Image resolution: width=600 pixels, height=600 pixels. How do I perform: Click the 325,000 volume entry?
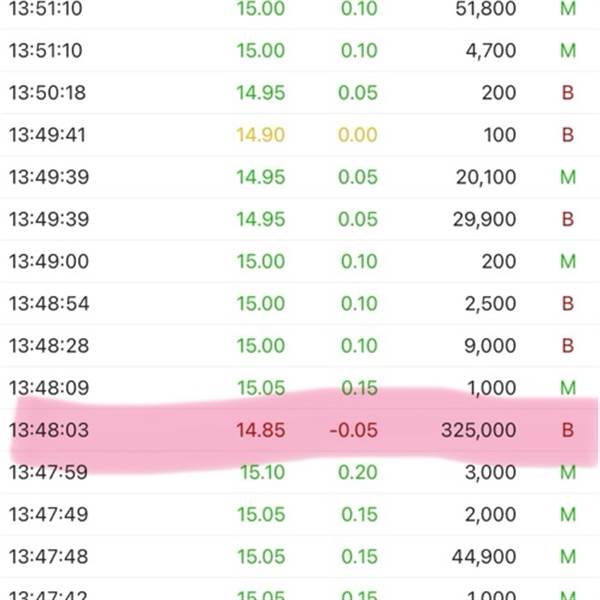tap(478, 431)
